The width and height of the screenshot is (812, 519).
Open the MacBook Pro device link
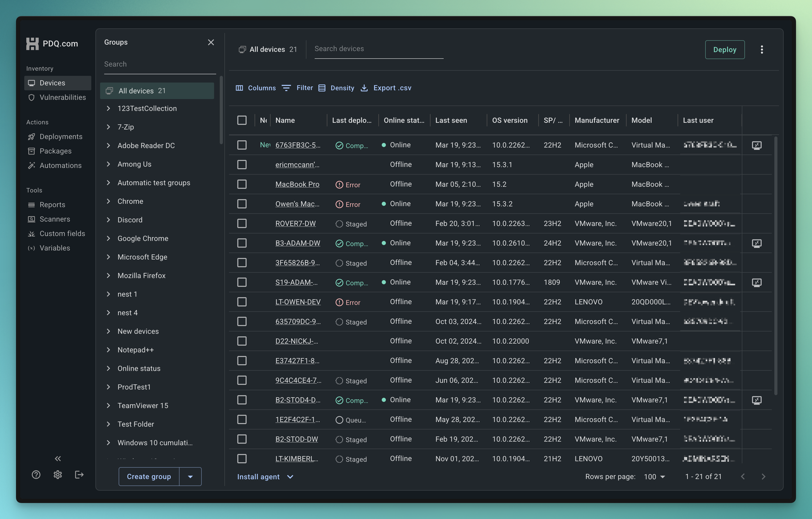(297, 184)
